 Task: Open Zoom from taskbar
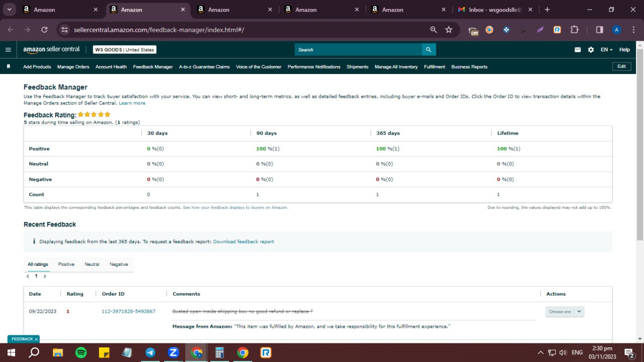(174, 352)
